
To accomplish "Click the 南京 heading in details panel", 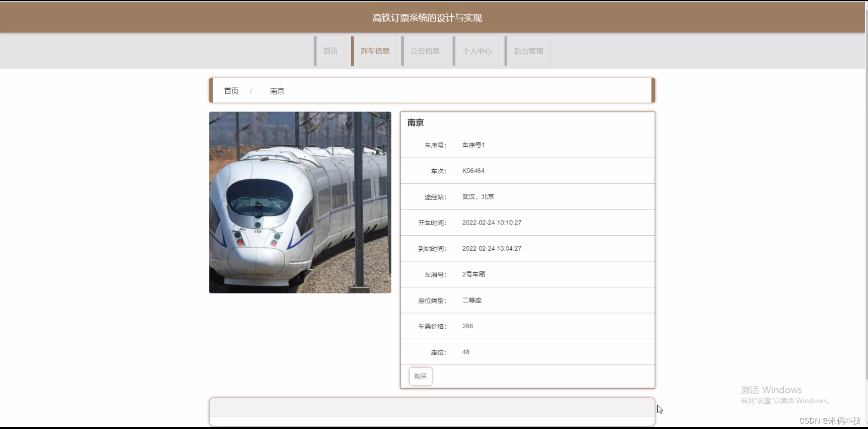I will (x=415, y=122).
